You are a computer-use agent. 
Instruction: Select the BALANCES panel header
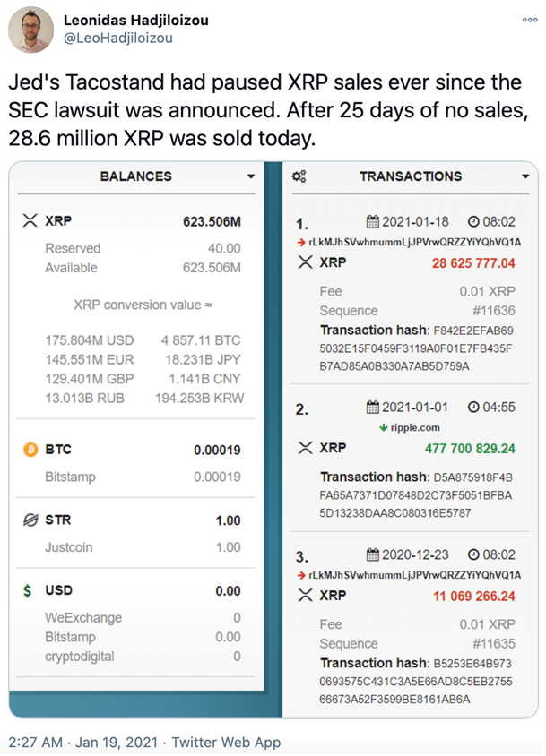(x=135, y=176)
